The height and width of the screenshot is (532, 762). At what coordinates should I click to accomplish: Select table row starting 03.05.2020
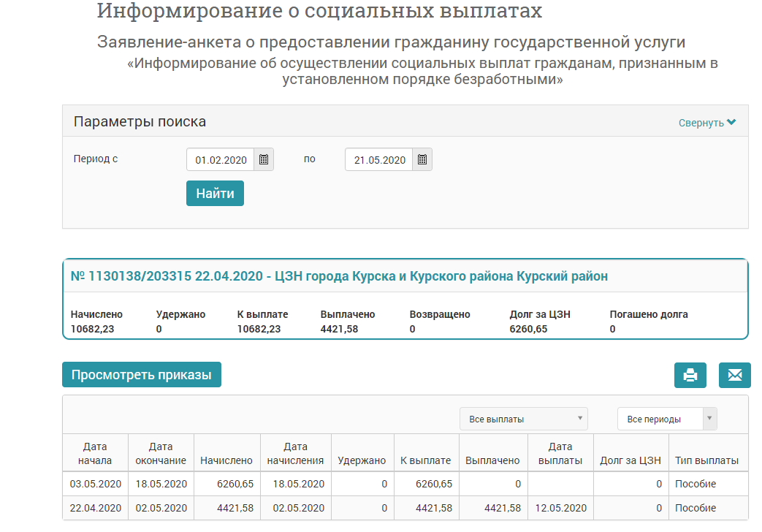95,484
